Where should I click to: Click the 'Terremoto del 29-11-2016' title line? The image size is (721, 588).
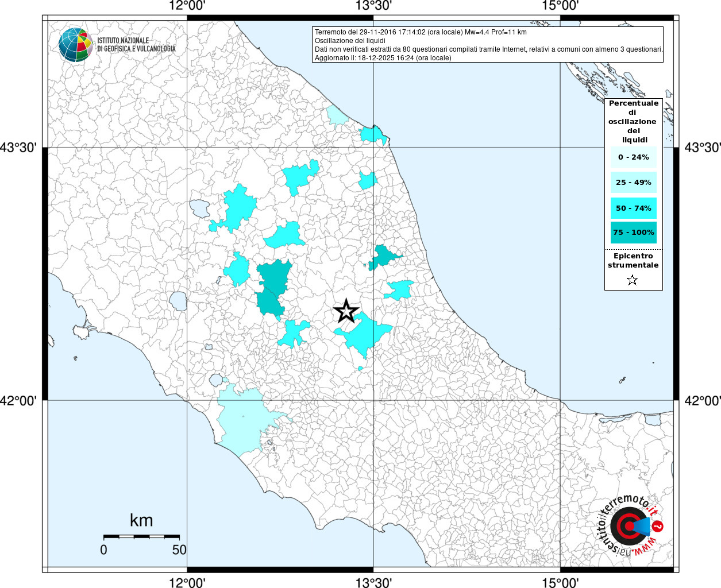[x=421, y=32]
